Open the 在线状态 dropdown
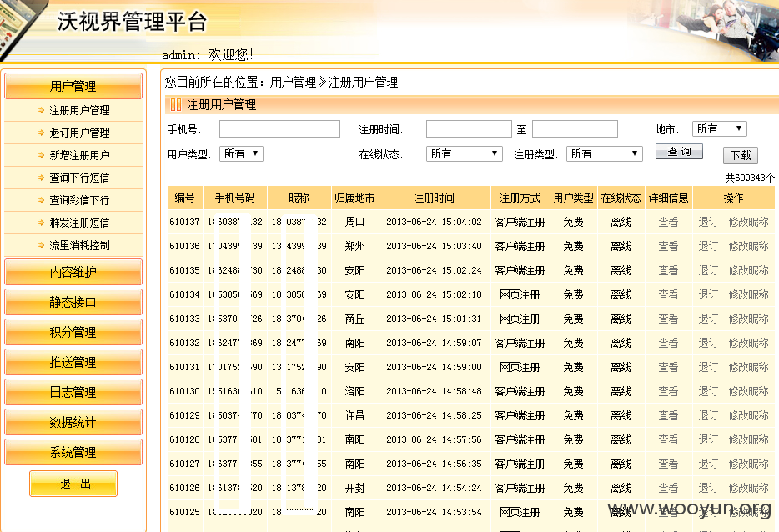This screenshot has width=779, height=532. 465,154
